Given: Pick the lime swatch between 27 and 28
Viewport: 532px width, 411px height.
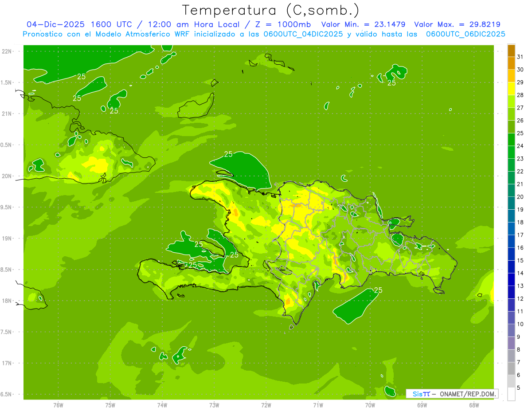Looking at the screenshot, I should tap(511, 102).
